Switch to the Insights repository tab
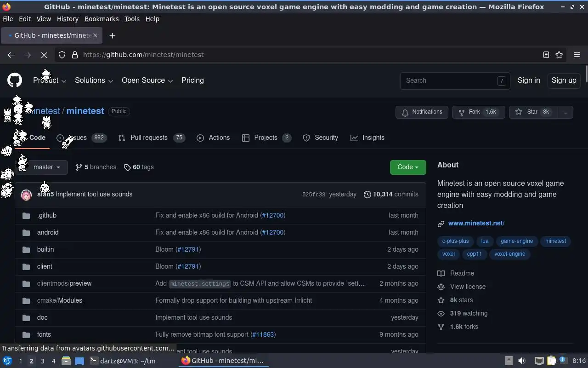588x368 pixels. point(367,138)
